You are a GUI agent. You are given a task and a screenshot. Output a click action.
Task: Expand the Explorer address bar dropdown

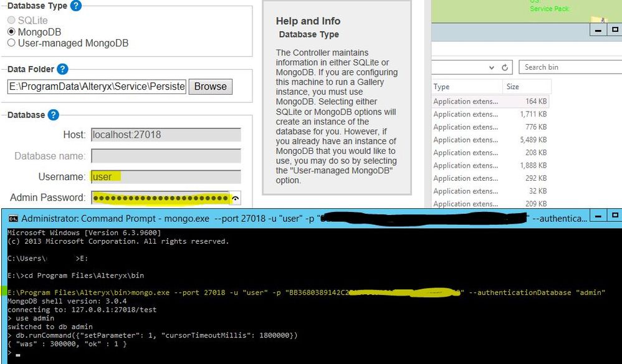click(492, 67)
